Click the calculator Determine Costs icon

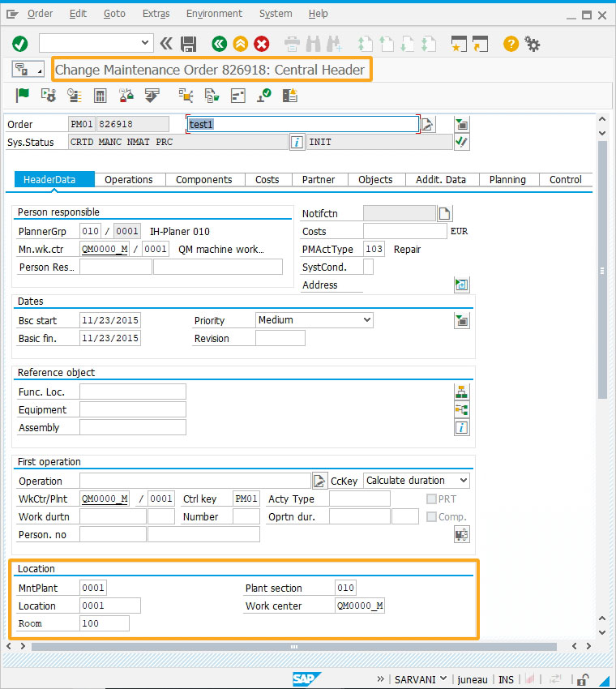tap(101, 96)
